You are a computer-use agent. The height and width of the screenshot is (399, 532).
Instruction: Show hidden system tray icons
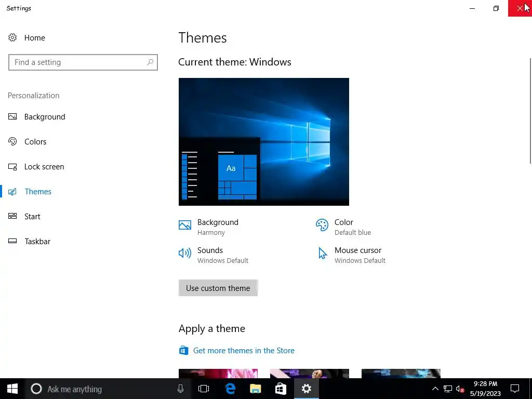click(435, 389)
